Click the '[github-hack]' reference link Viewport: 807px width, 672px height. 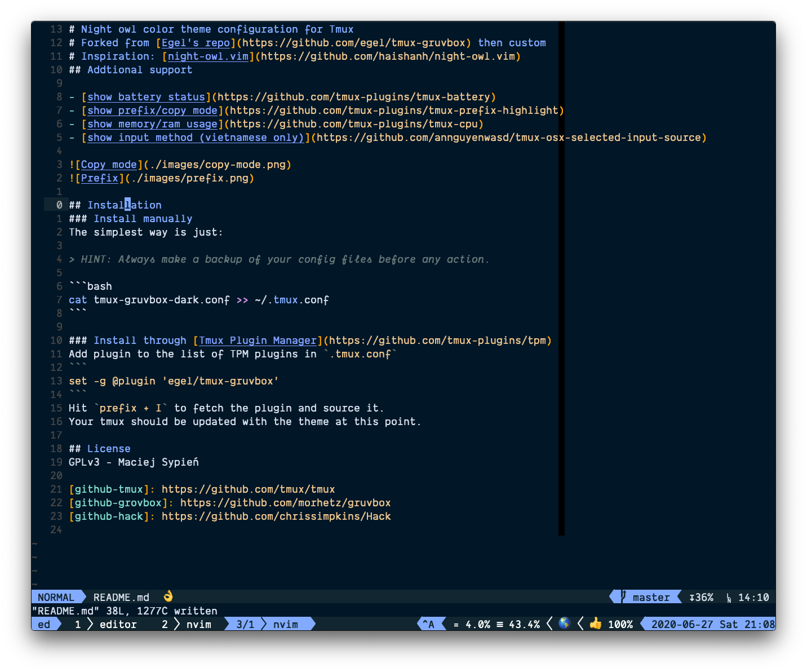coord(109,516)
